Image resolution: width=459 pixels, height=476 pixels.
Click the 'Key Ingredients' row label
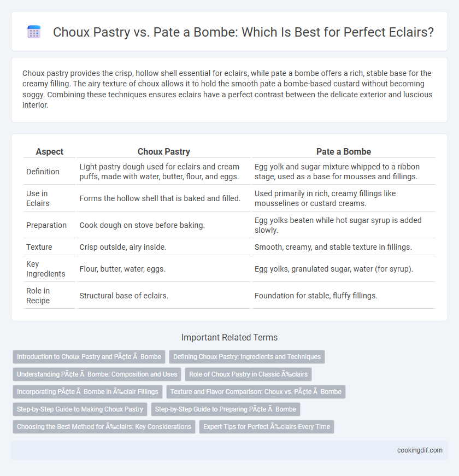45,269
